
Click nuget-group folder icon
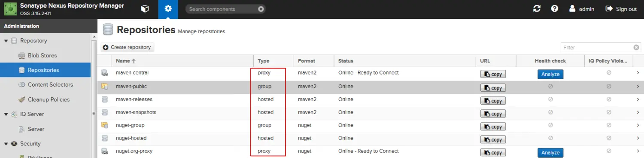105,125
